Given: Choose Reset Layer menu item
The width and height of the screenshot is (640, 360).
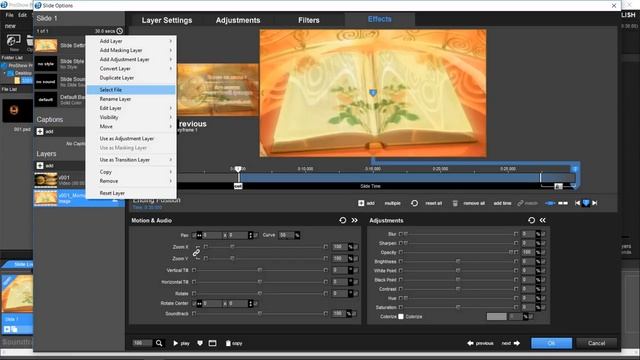Looking at the screenshot, I should 131,193.
